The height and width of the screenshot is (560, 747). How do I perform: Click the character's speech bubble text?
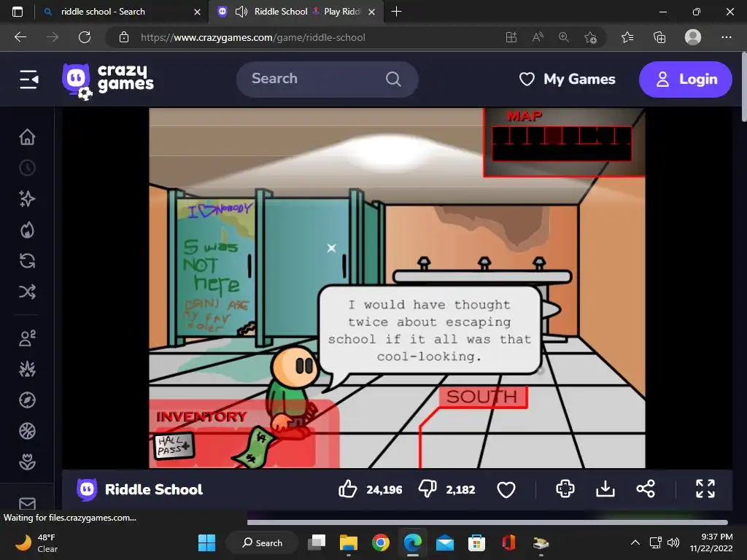click(x=430, y=330)
